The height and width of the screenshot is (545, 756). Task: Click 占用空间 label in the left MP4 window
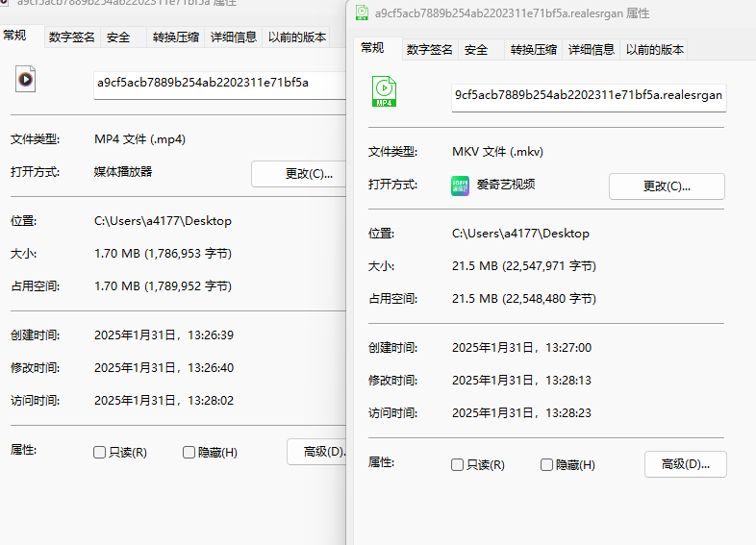[x=36, y=286]
